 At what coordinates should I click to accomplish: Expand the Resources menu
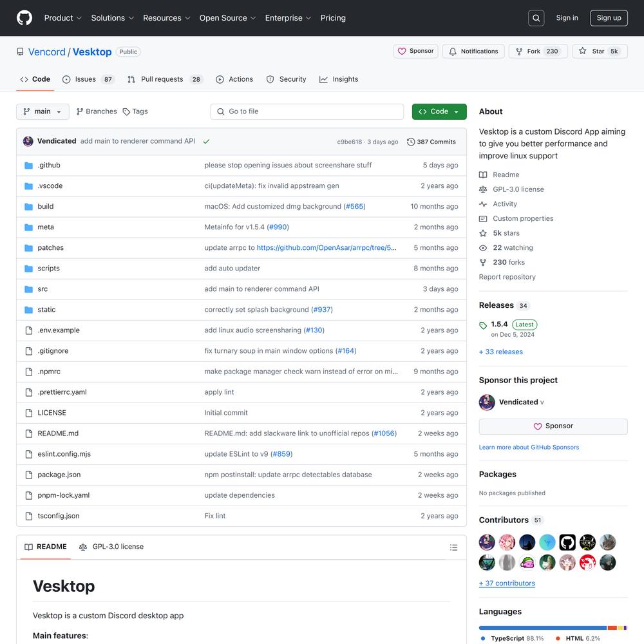(166, 18)
